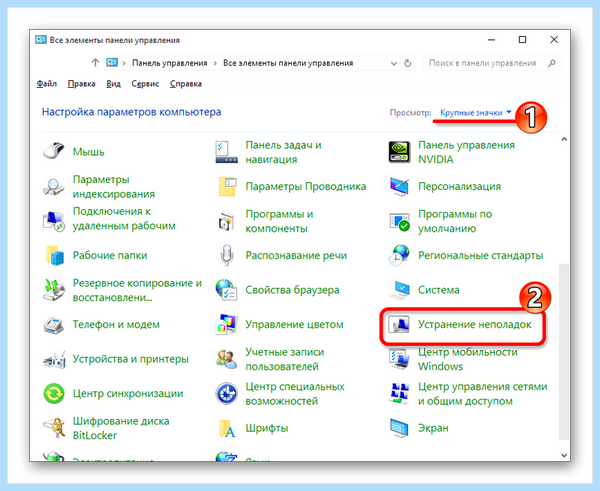
Task: Click the Мышь link
Action: click(88, 152)
